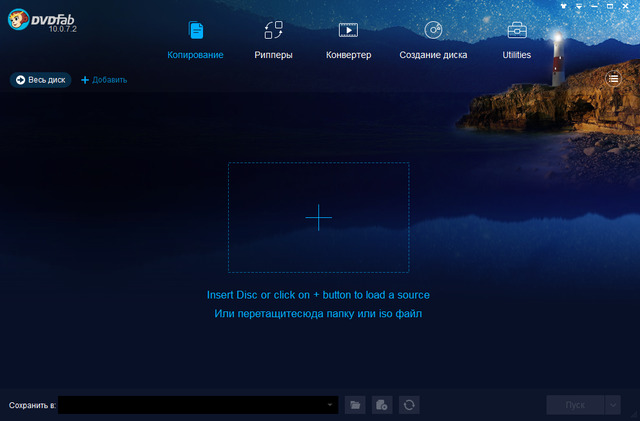
Task: Expand the dropdown arrow beside Пуск
Action: click(613, 405)
